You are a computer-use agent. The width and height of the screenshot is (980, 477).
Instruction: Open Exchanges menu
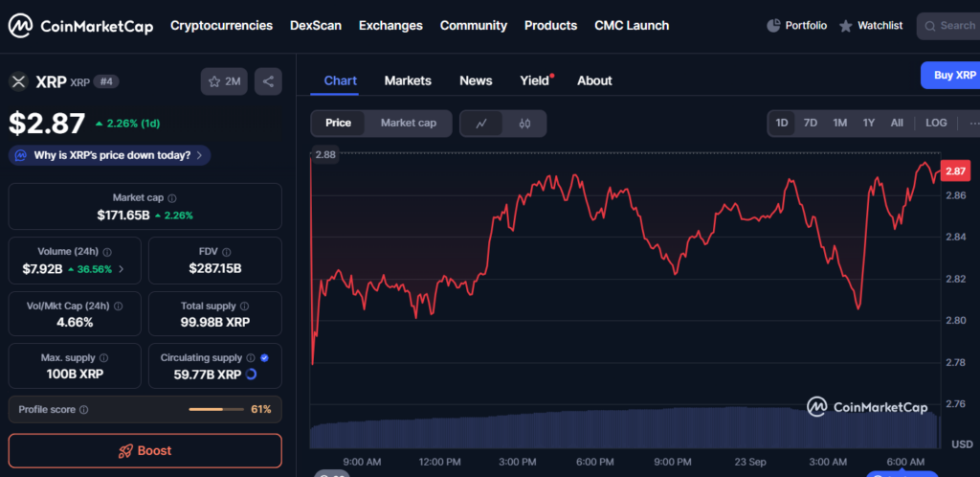point(390,26)
